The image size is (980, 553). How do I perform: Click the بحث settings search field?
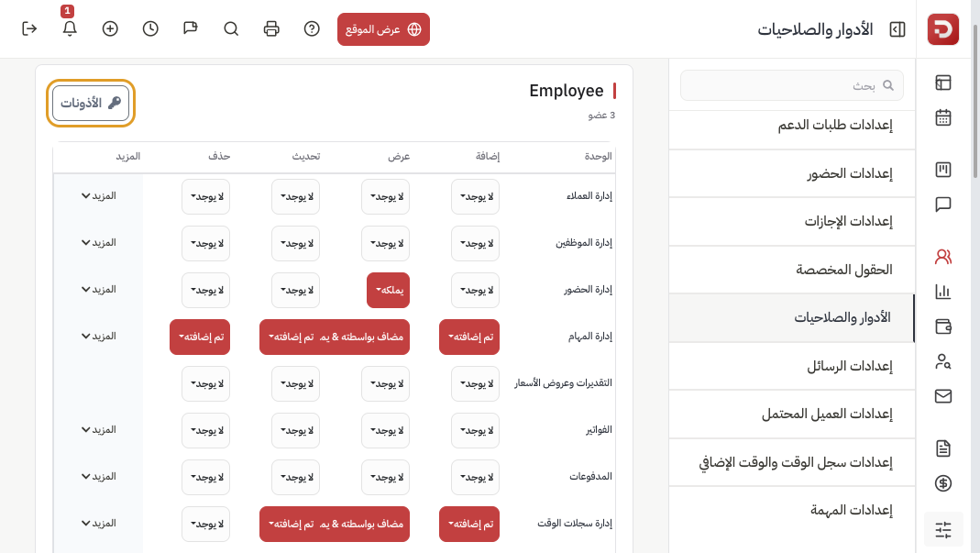click(791, 85)
